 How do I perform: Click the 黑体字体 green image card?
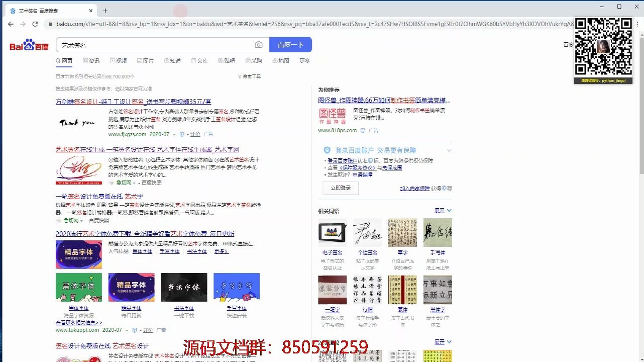pyautogui.click(x=78, y=287)
